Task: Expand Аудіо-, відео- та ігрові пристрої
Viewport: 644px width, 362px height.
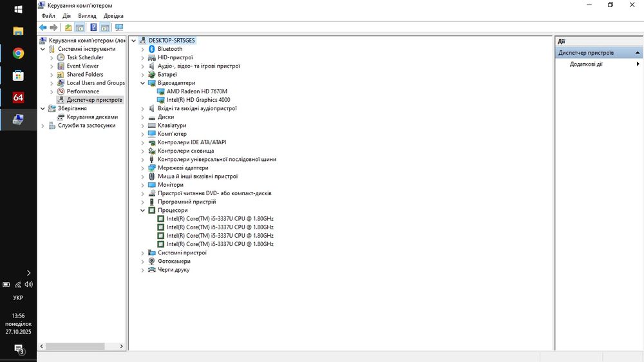Action: (142, 66)
